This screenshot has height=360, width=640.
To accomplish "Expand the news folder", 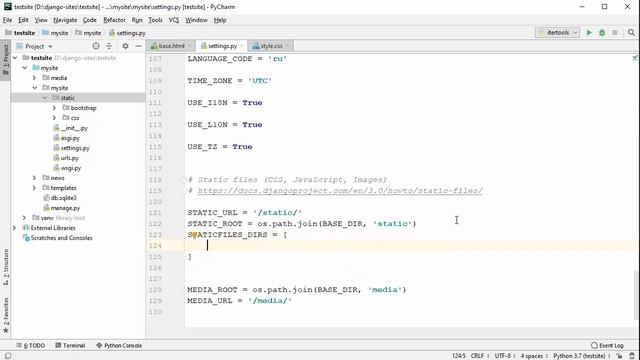I will click(34, 178).
